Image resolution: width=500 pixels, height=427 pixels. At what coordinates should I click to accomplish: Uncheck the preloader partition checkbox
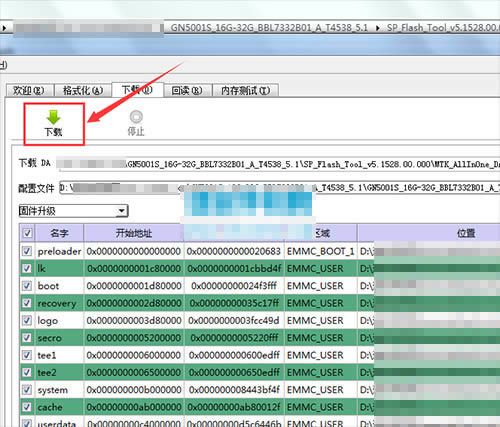point(27,251)
